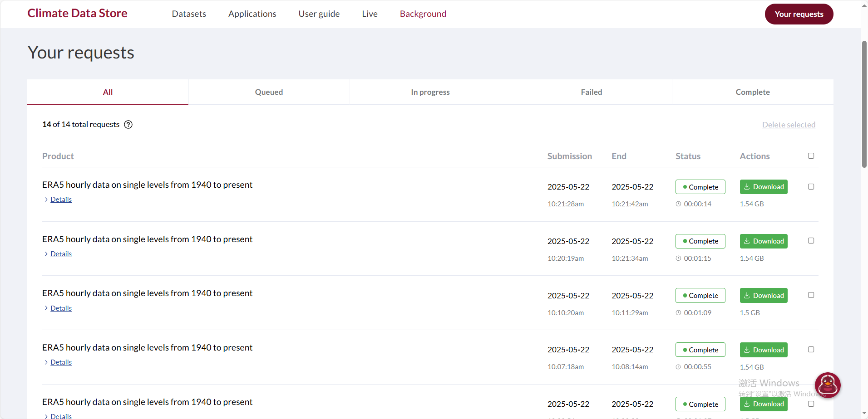Download the request submitted at 10:07:18am
Screen dimensions: 868x419
tap(764, 350)
